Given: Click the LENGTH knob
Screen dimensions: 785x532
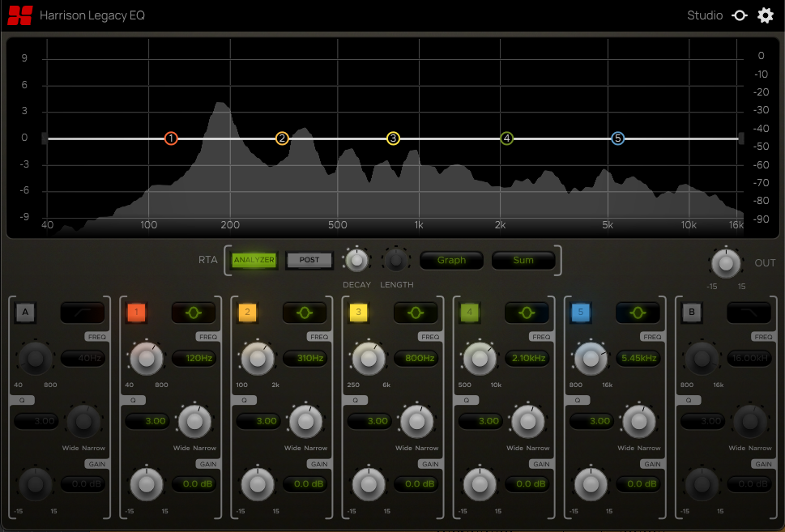Looking at the screenshot, I should tap(396, 260).
